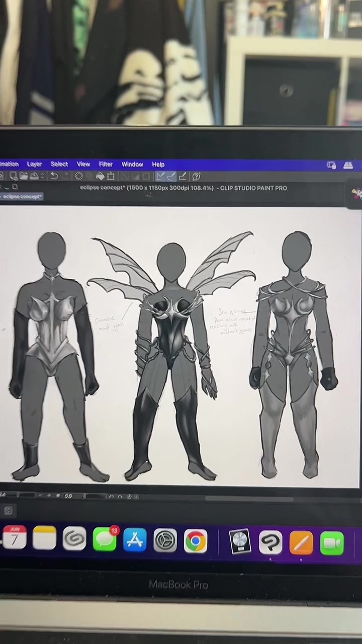Toggle Snap to Ruler in the command bar

click(x=160, y=176)
